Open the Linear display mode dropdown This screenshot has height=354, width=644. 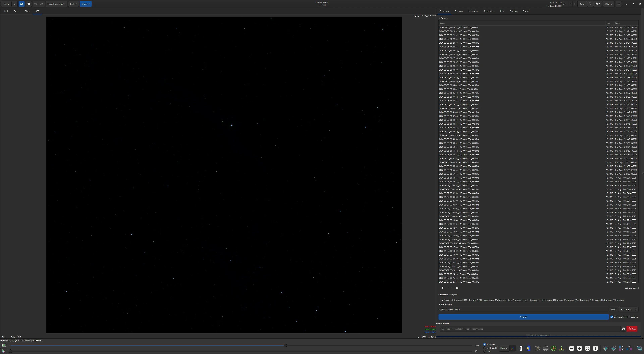click(504, 348)
